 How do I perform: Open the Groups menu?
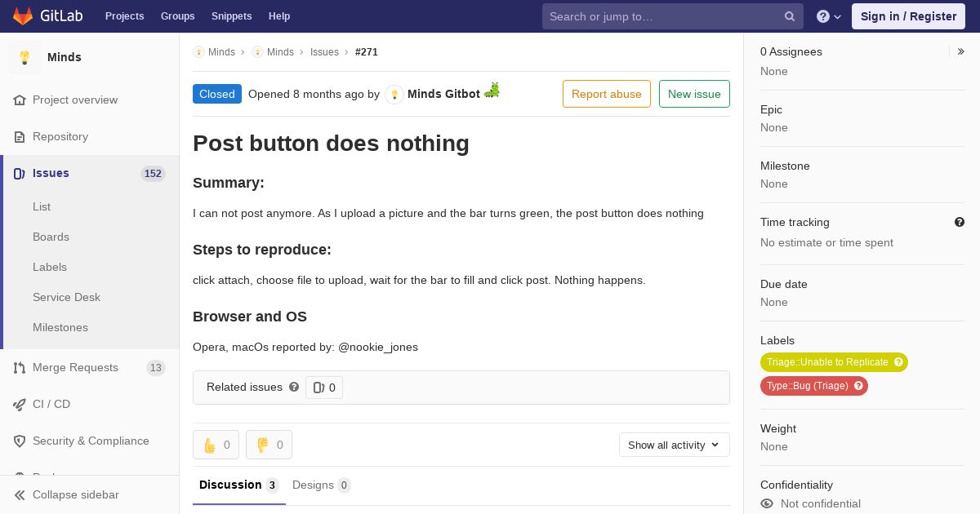[x=178, y=16]
